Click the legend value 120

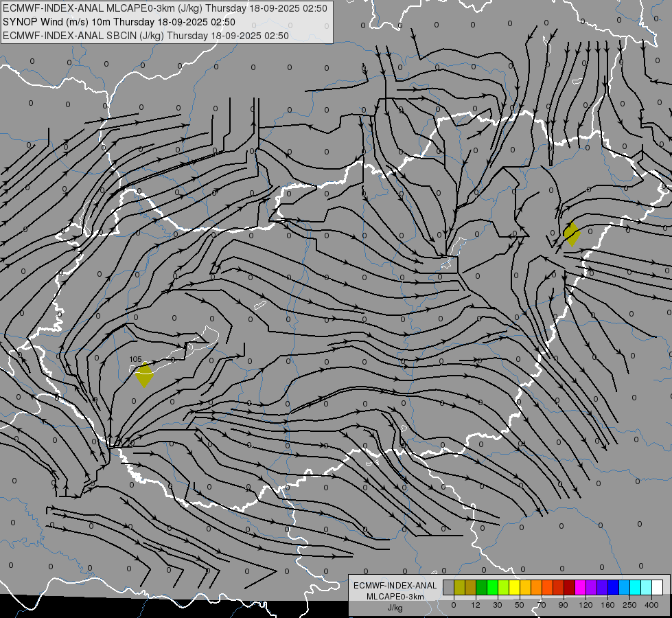(586, 605)
